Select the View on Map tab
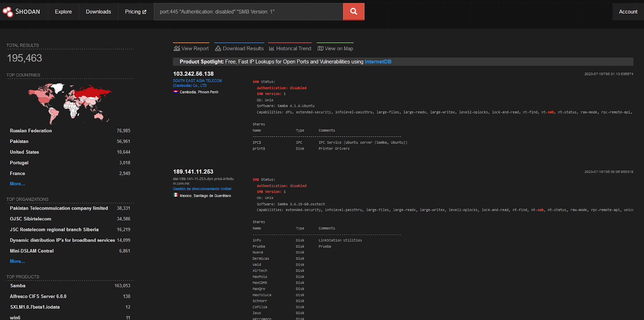Image resolution: width=644 pixels, height=320 pixels. click(335, 48)
